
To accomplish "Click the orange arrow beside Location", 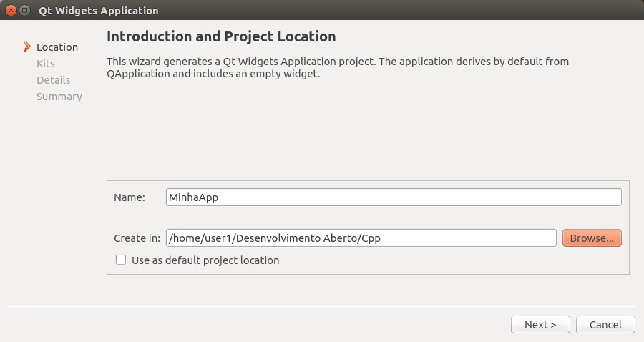I will pos(27,47).
